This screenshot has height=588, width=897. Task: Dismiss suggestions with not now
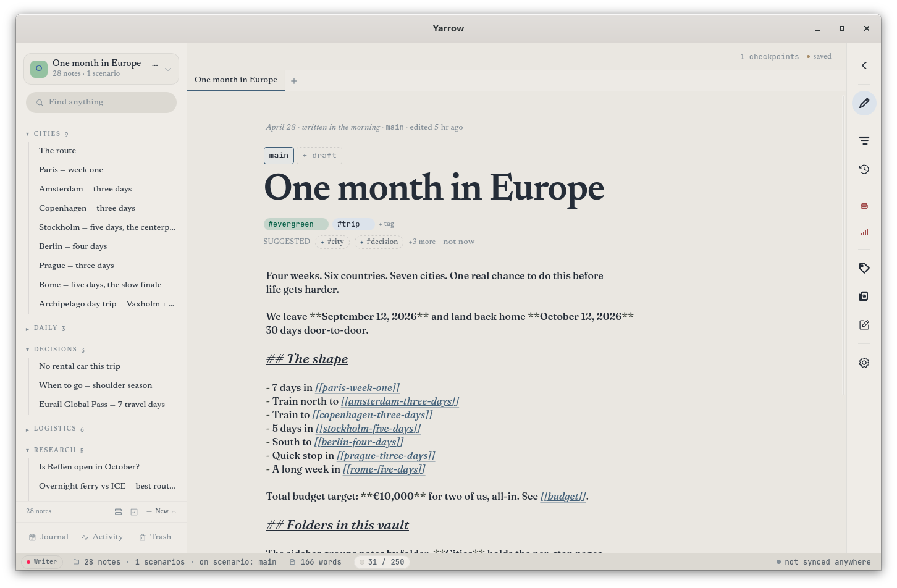click(458, 242)
